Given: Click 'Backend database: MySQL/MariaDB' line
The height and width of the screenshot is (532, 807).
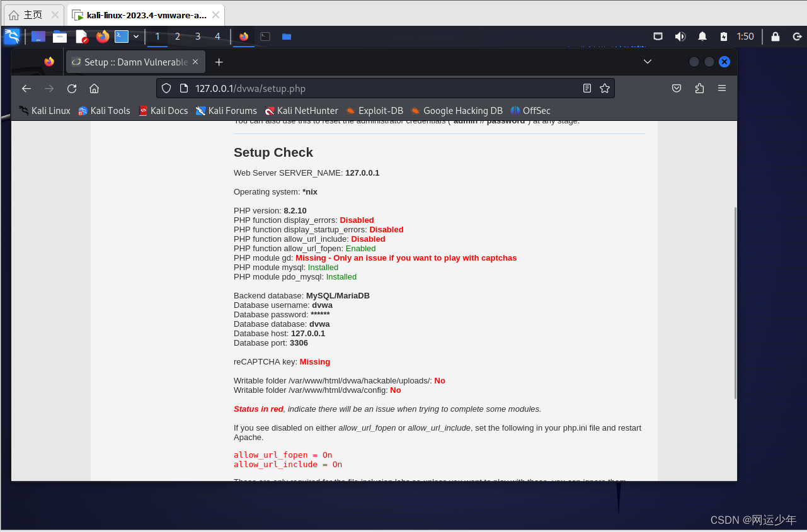Looking at the screenshot, I should (x=302, y=296).
